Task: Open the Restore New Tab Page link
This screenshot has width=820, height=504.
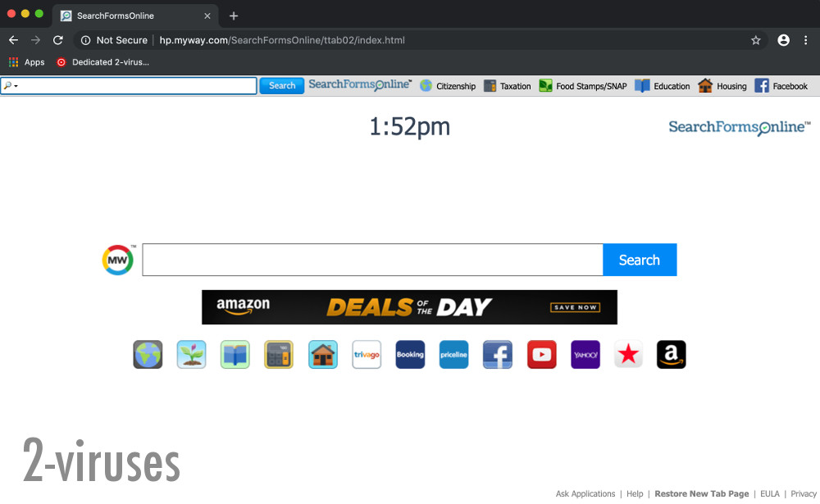Action: (702, 493)
